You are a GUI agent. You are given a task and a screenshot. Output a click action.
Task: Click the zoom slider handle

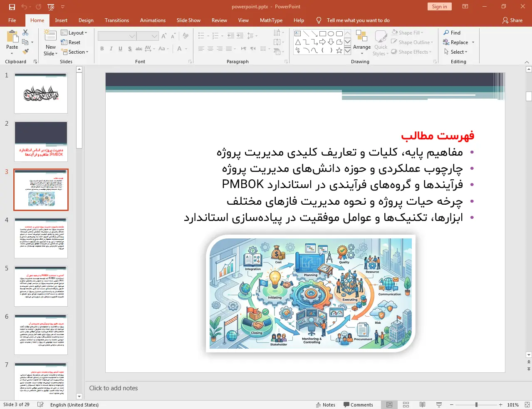476,404
